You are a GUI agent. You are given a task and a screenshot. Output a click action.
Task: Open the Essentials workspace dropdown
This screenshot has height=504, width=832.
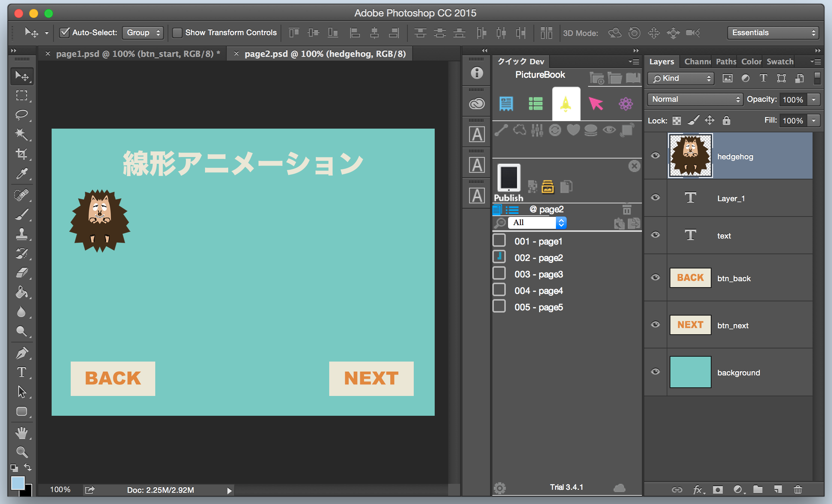tap(773, 33)
